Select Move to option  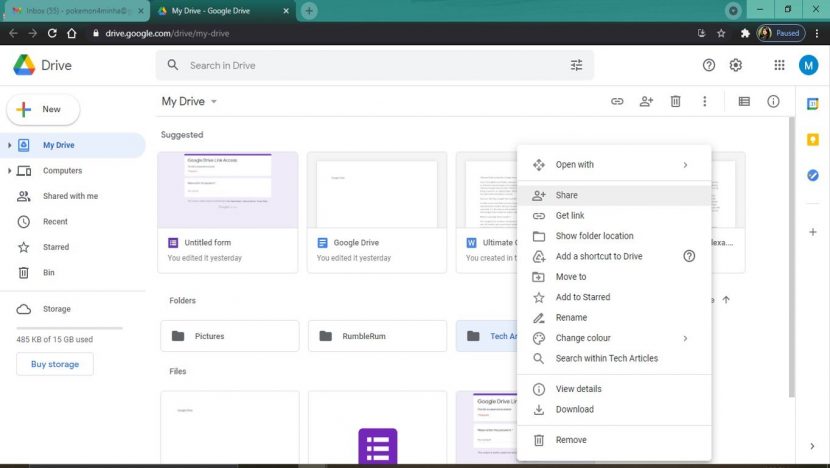pyautogui.click(x=614, y=276)
